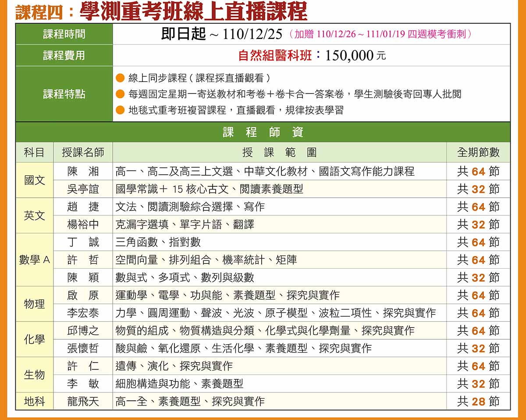526x420 pixels.
Task: Click the scope text starting '力學、圓周運動'
Action: coord(276,313)
